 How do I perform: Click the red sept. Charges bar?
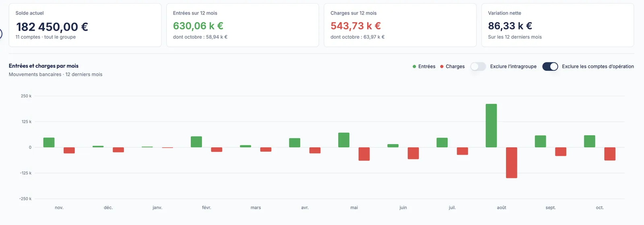point(561,151)
